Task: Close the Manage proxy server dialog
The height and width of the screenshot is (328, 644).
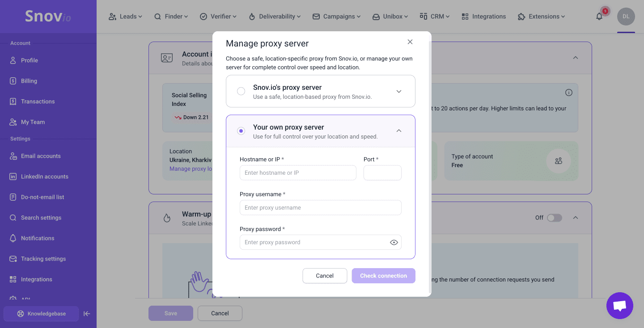Action: pos(410,42)
